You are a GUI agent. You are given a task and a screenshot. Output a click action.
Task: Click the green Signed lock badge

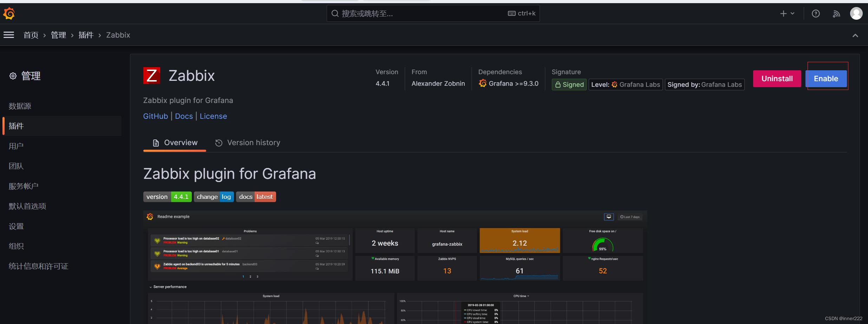[569, 85]
